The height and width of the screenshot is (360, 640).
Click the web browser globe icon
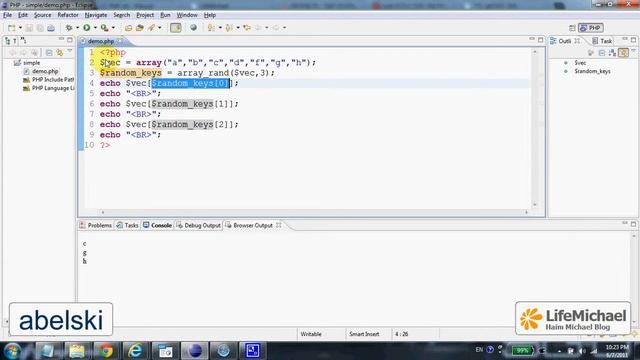[x=193, y=28]
